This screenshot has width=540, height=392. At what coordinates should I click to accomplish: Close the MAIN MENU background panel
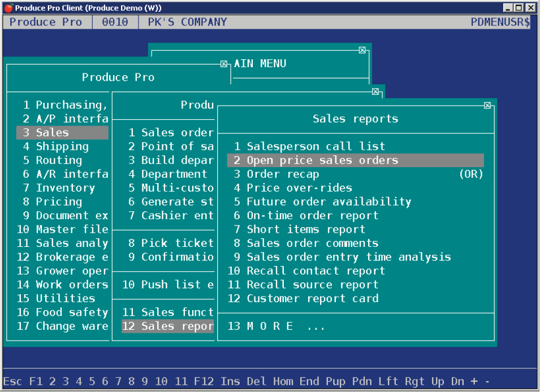tap(362, 50)
